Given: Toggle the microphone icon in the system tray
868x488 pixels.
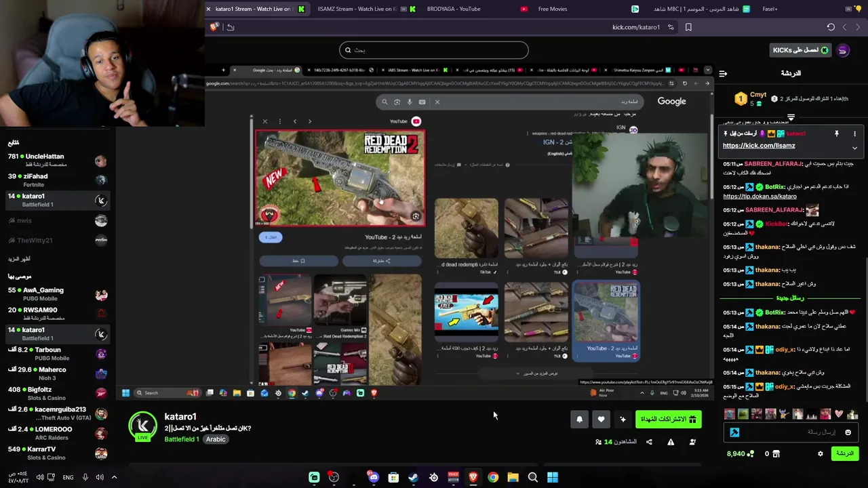Looking at the screenshot, I should click(x=85, y=477).
